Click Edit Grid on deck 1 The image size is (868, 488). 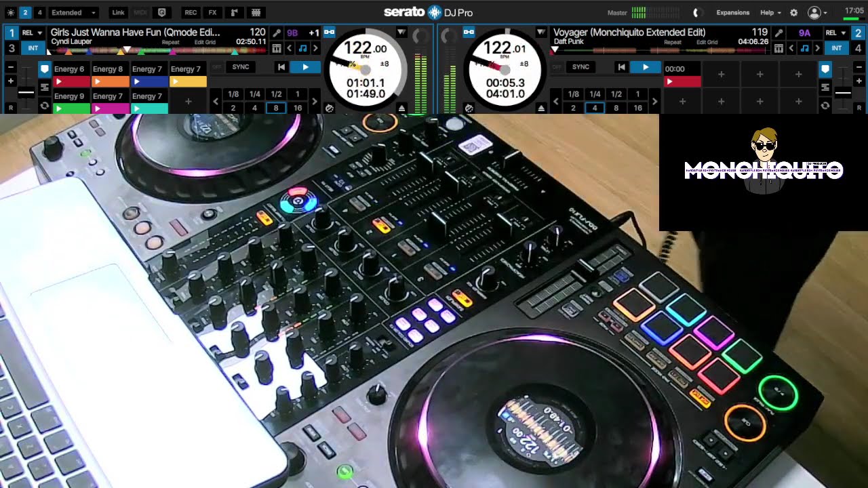205,42
